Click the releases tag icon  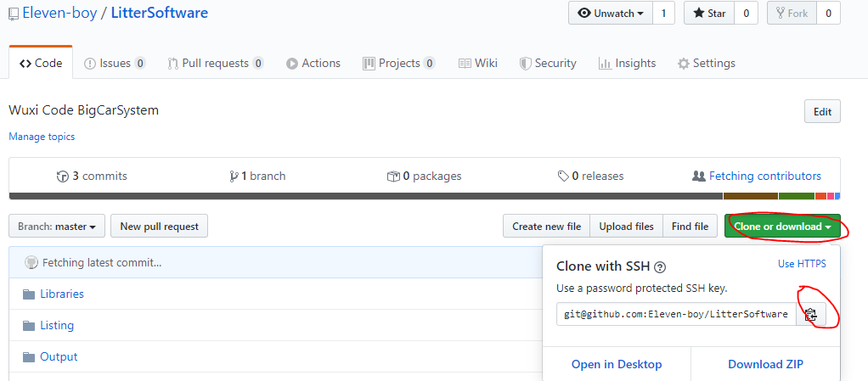pos(563,176)
